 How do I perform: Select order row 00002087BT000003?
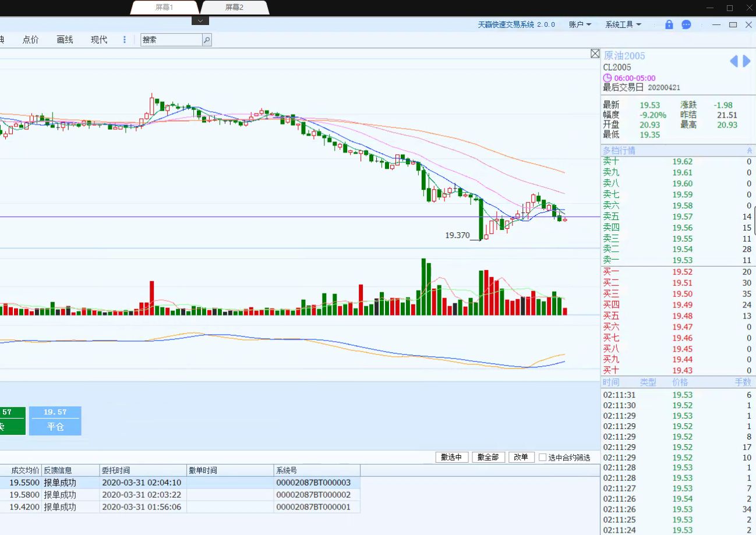tap(181, 483)
